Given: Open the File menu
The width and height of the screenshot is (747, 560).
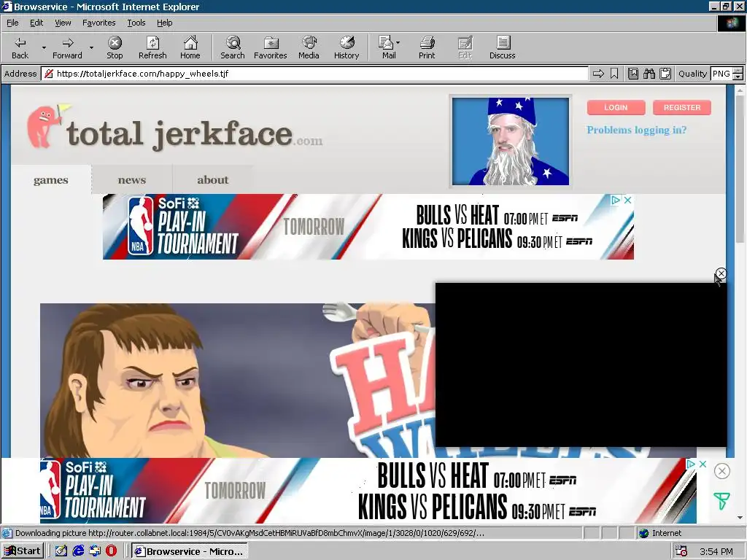Looking at the screenshot, I should click(x=12, y=23).
